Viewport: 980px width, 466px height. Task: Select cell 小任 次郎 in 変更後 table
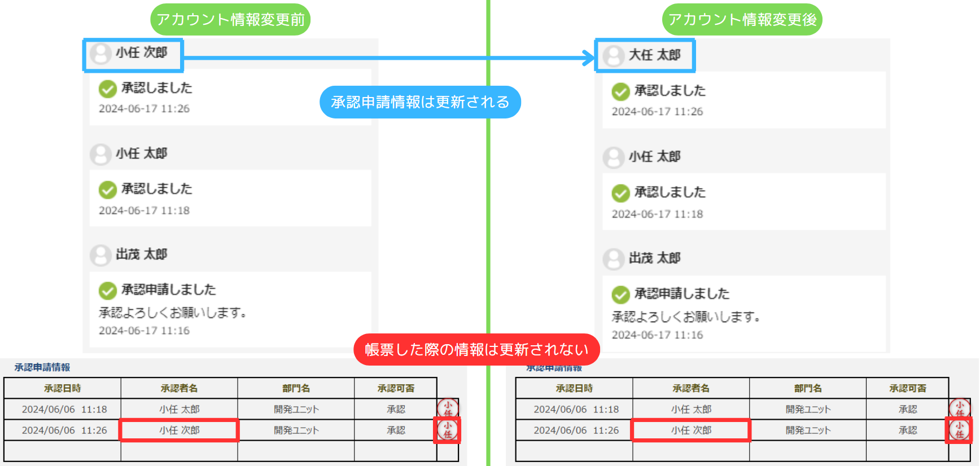(691, 430)
